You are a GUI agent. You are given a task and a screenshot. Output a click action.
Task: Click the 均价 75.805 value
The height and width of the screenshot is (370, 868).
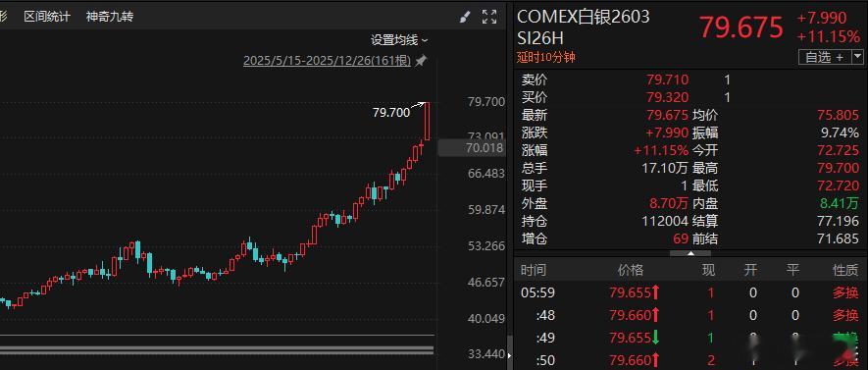pyautogui.click(x=839, y=115)
